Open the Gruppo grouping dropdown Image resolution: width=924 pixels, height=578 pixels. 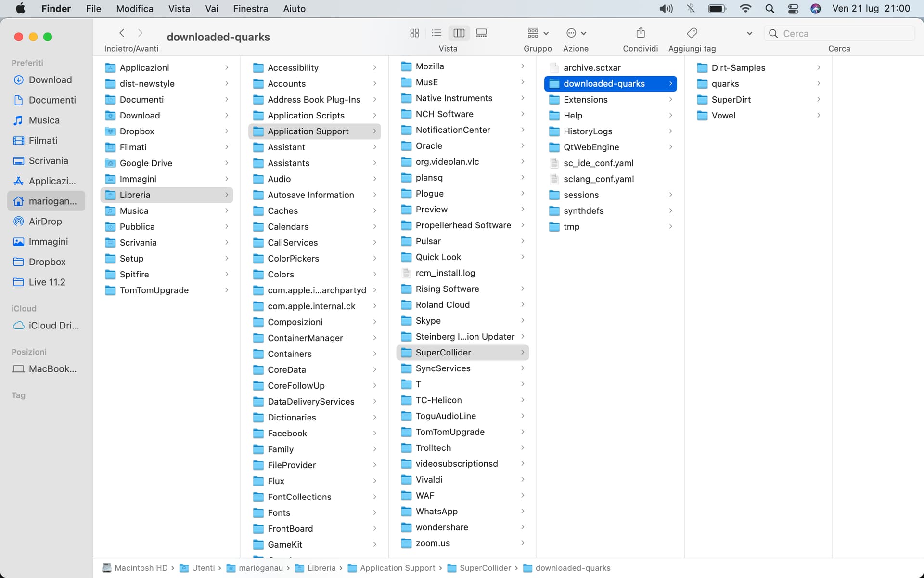538,33
